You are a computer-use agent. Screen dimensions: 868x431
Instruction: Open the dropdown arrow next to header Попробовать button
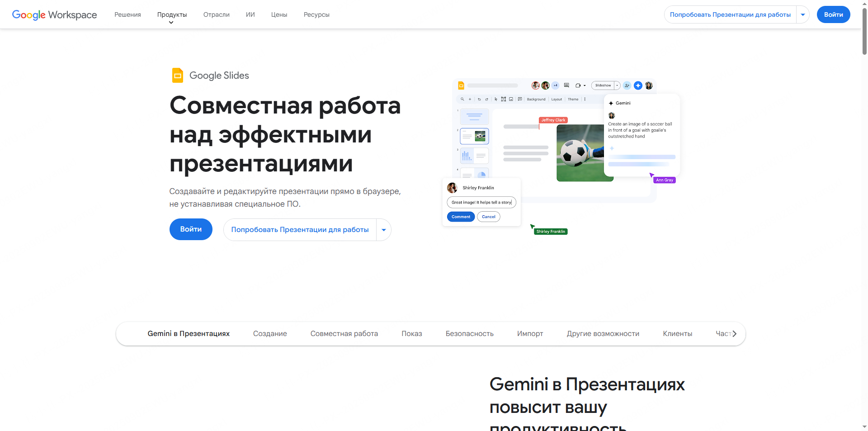(x=803, y=14)
